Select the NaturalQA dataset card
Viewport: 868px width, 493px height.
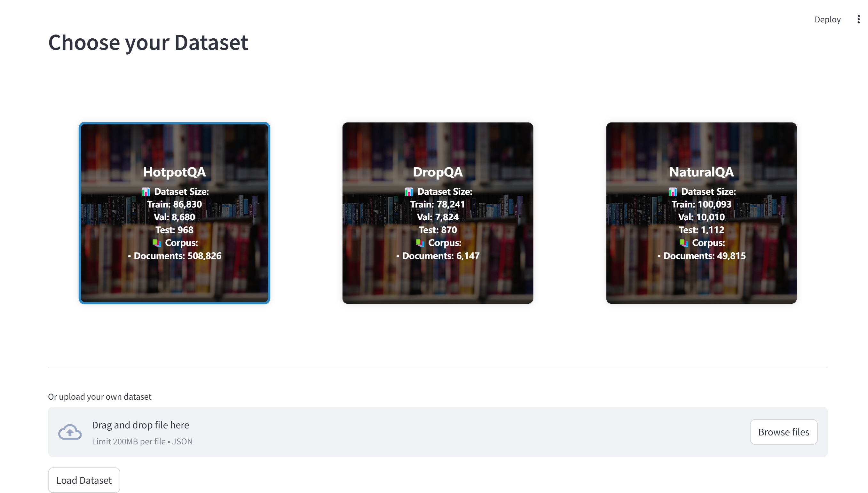coord(702,213)
